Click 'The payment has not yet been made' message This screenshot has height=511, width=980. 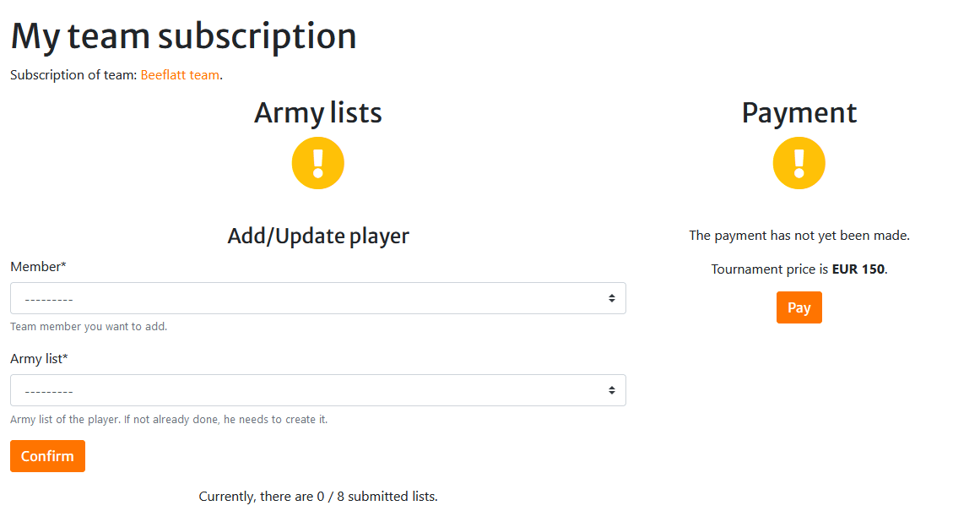point(799,236)
